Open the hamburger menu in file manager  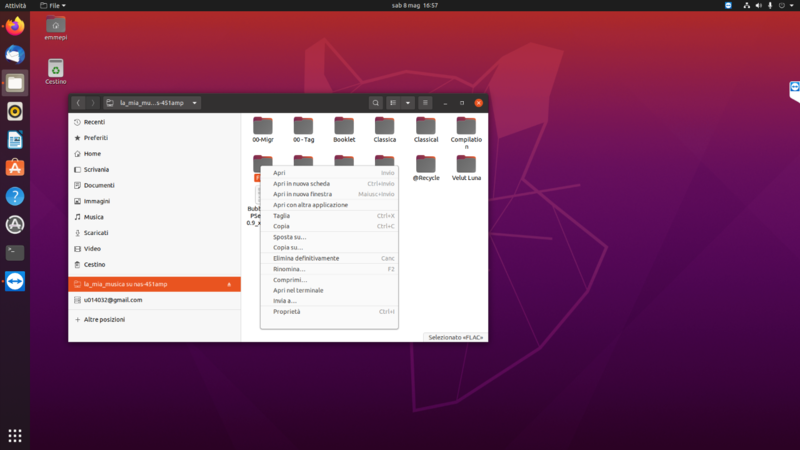coord(425,102)
